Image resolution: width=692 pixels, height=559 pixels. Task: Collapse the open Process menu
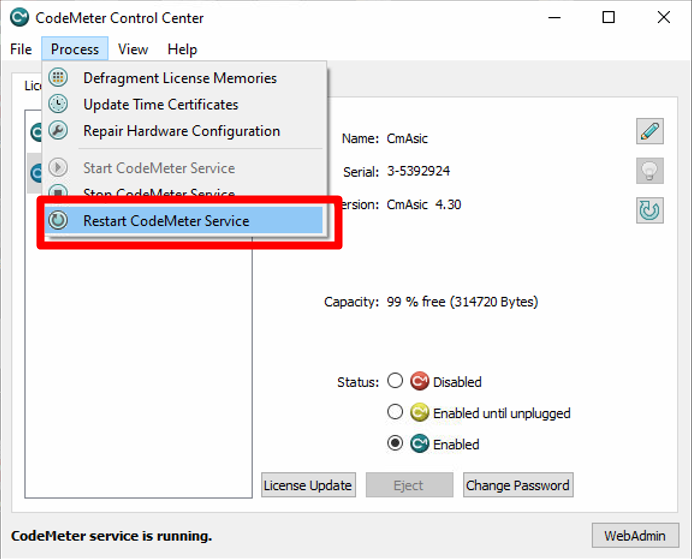click(x=75, y=49)
